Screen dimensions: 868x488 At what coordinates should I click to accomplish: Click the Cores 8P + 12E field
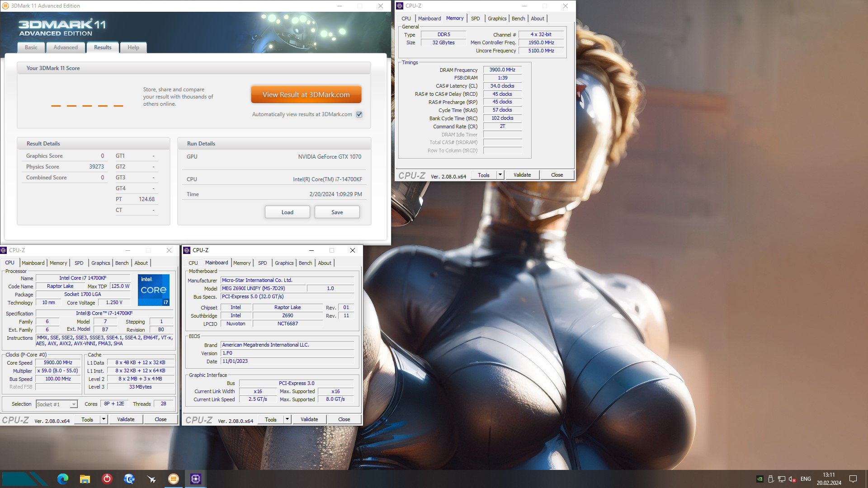coord(114,404)
